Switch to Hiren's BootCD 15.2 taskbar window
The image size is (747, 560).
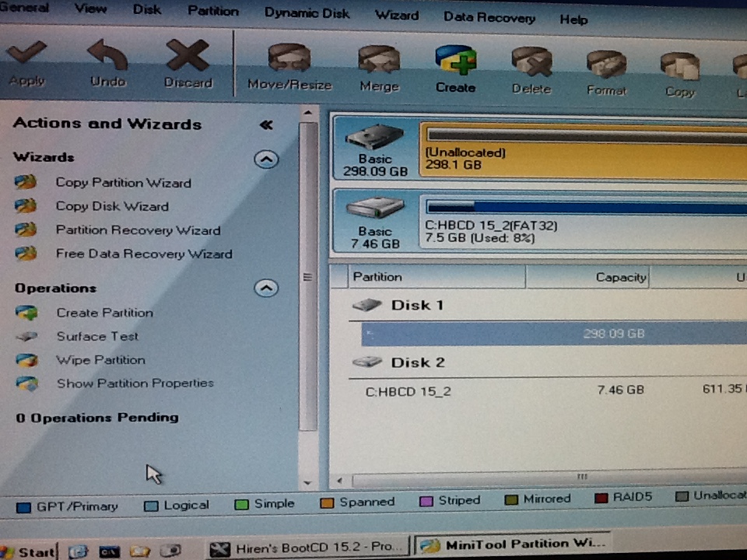(x=308, y=548)
